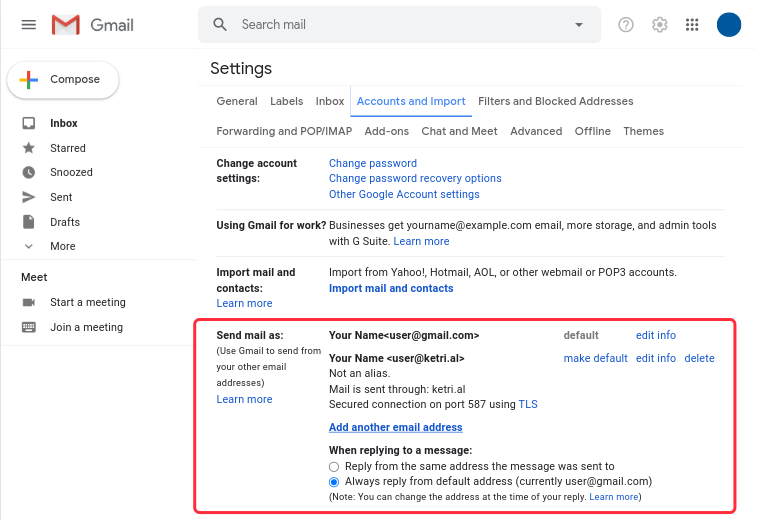Click Learn more in the reply note
760x520 pixels.
614,497
